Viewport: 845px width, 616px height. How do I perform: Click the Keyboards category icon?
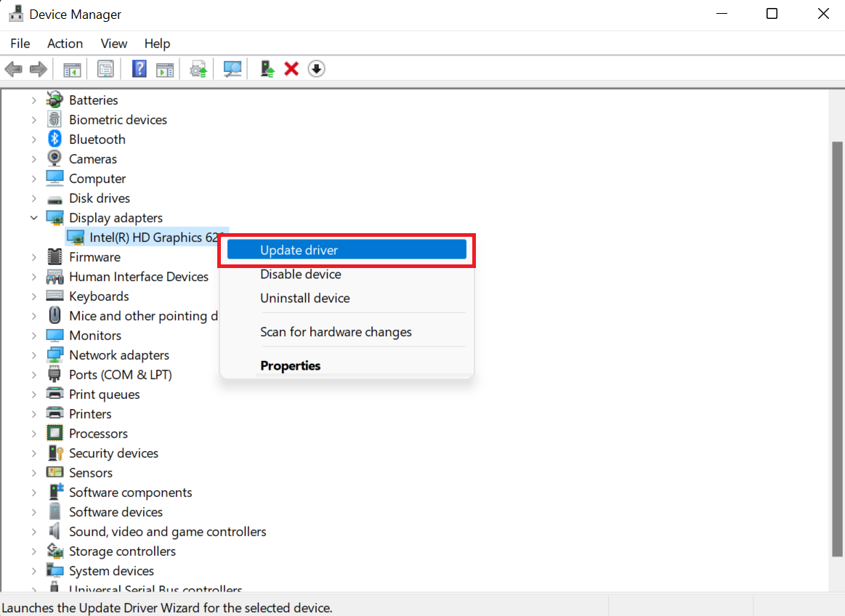[54, 296]
